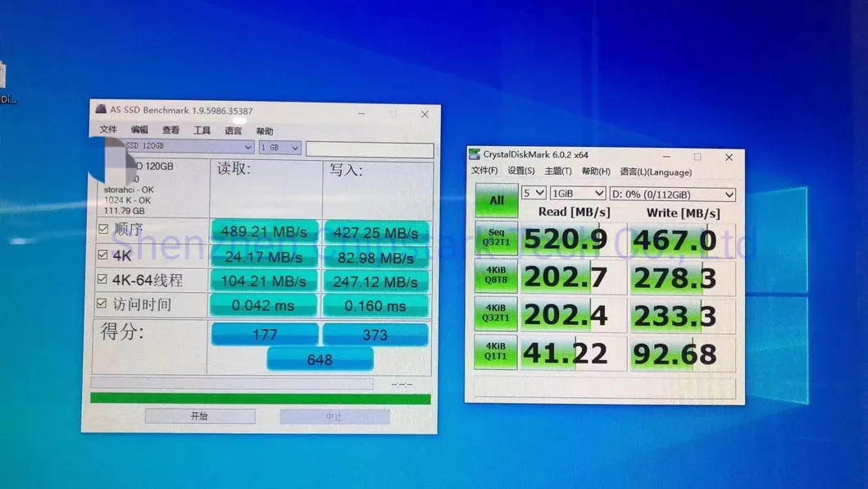Open the 语言 menu in AS SSD
868x489 pixels.
(x=233, y=131)
